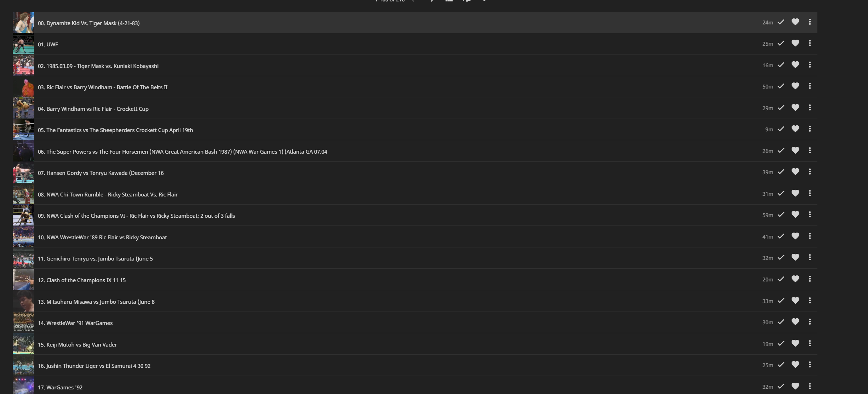The width and height of the screenshot is (868, 394).
Task: Heart the Keiji Mutoh vs Big Van Vader item
Action: 795,343
